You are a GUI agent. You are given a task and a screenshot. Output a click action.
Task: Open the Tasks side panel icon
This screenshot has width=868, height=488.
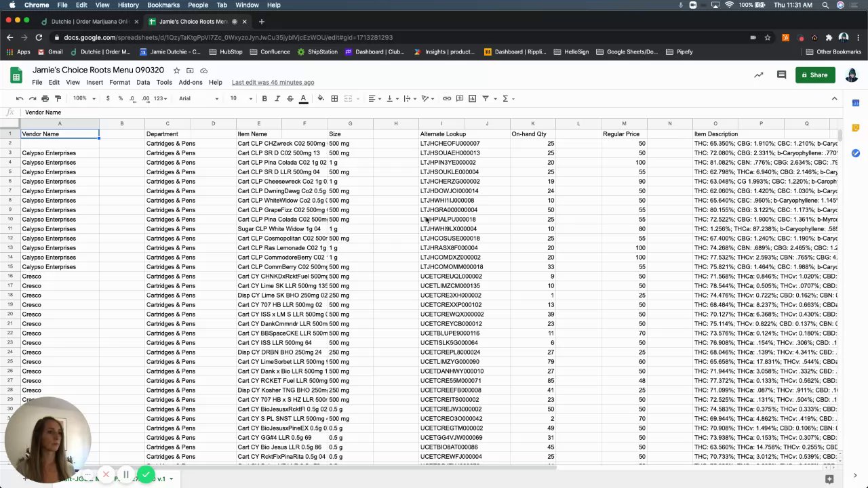click(x=856, y=153)
